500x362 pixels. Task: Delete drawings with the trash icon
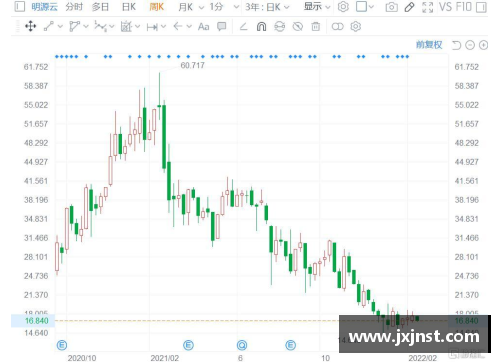(316, 26)
